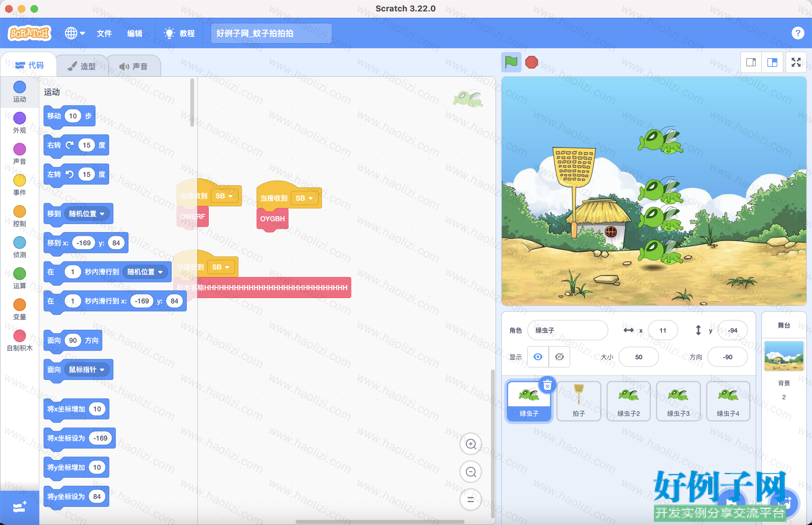Click the Scratch logo
812x525 pixels.
click(x=29, y=33)
